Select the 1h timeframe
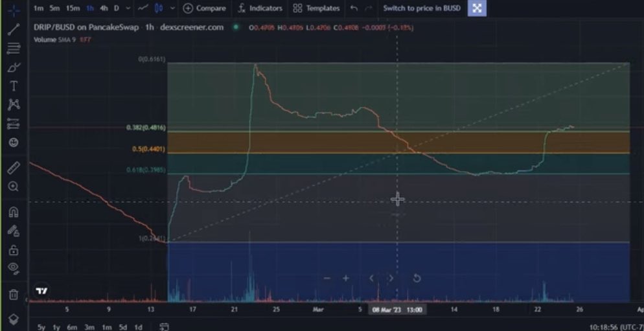Screen dimensions: 644x331 coord(90,8)
